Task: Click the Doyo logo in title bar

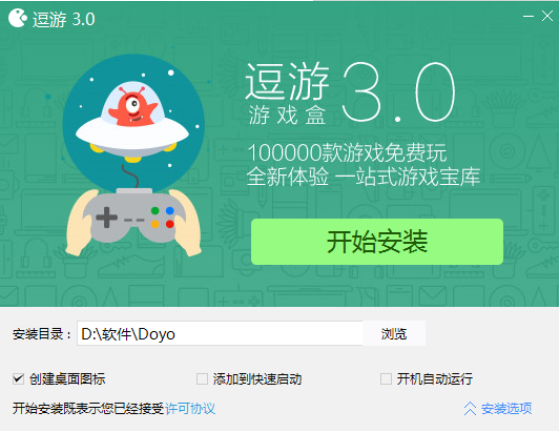Action: (x=17, y=18)
